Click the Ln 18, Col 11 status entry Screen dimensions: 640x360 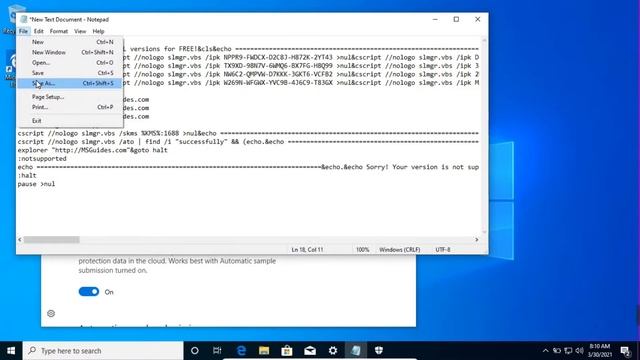click(307, 249)
